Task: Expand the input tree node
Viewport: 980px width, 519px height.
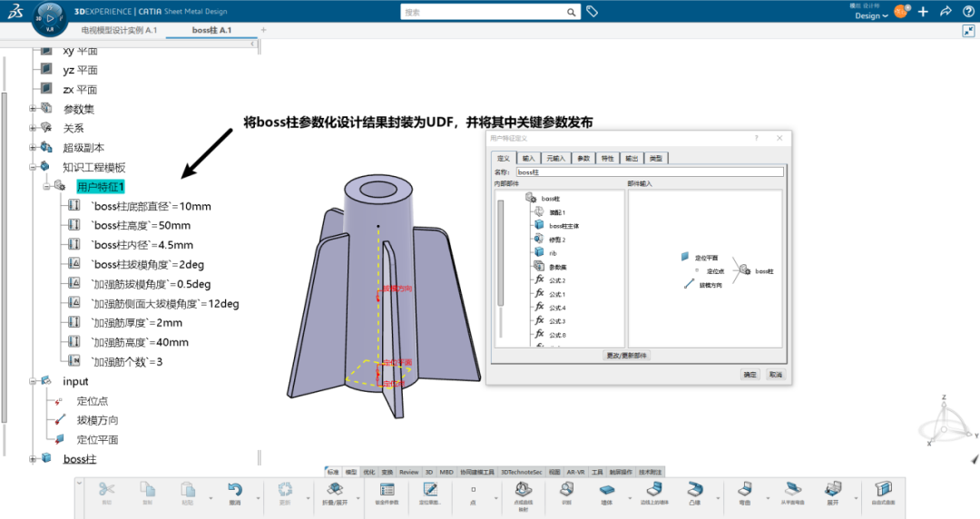Action: [34, 382]
